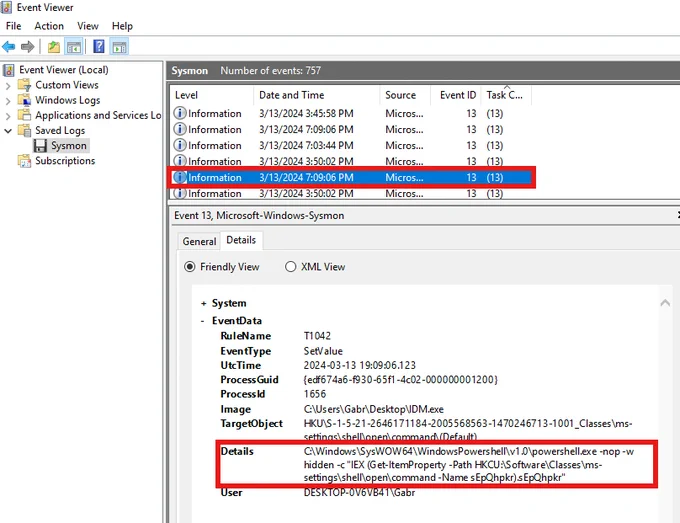The image size is (680, 523).
Task: Sort by the Level column header
Action: (x=212, y=95)
